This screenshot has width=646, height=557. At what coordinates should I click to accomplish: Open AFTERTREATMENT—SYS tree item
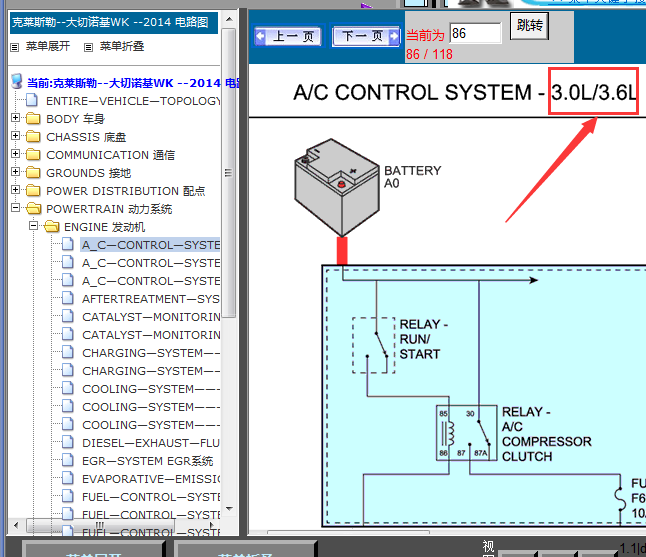151,299
